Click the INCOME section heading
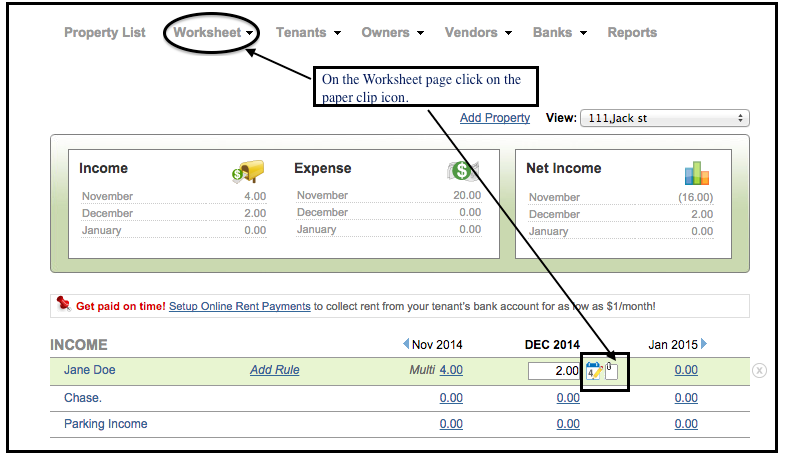The image size is (799, 458). point(78,345)
